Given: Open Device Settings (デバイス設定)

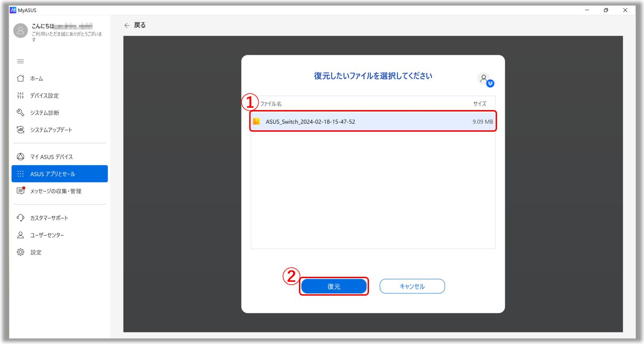Looking at the screenshot, I should point(59,96).
